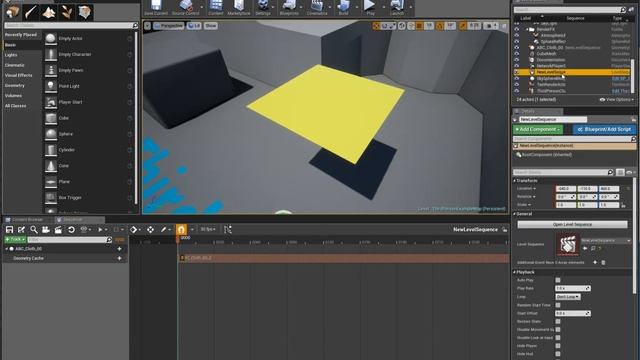Toggle visibility eye for ABC_Cloth_00 row
Screen dimensions: 640x360
point(517,47)
